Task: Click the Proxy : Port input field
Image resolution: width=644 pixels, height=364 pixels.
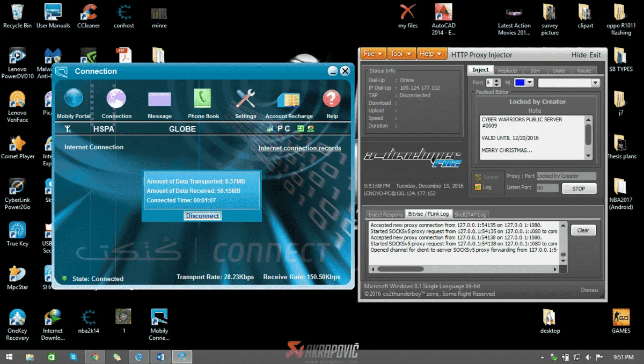Action: tap(566, 176)
